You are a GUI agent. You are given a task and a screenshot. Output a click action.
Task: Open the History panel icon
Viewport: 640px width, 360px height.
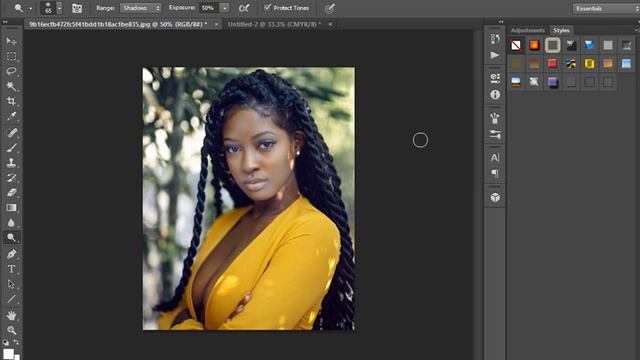point(495,39)
